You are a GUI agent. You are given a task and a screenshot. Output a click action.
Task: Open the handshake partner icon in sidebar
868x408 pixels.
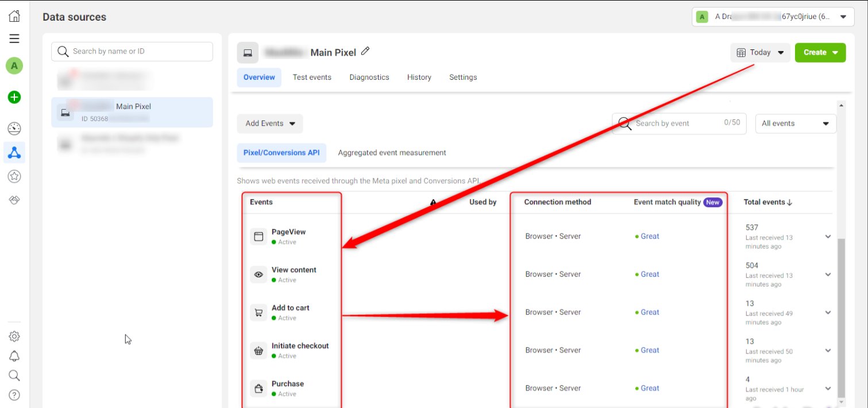(14, 200)
